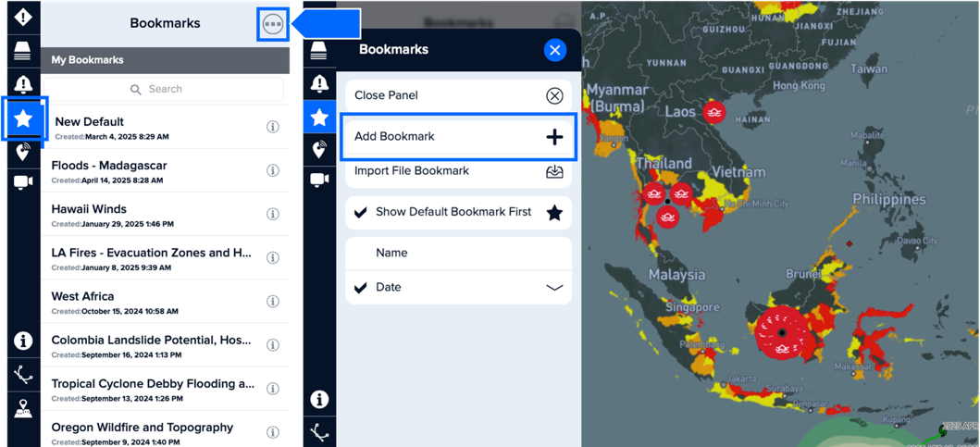Toggle Show Default Bookmark First option
The width and height of the screenshot is (980, 447).
(x=458, y=213)
